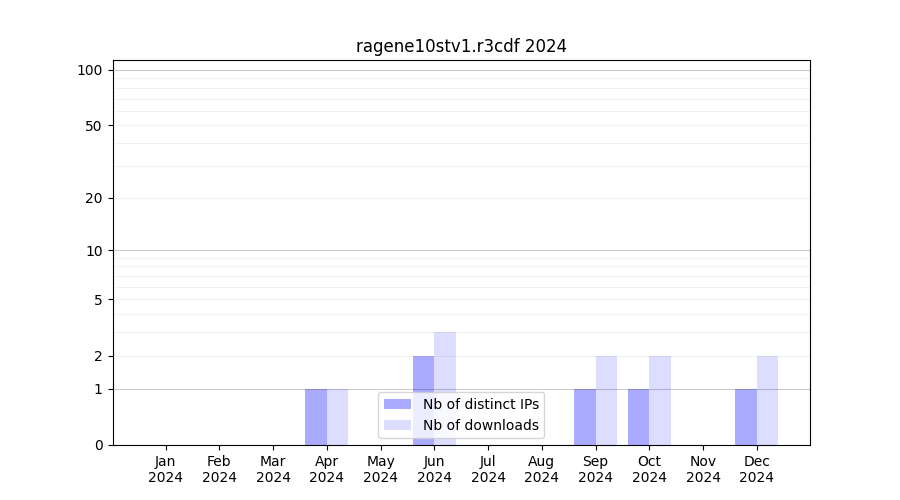Select the September distinct IPs bar
This screenshot has width=900, height=500.
(585, 416)
